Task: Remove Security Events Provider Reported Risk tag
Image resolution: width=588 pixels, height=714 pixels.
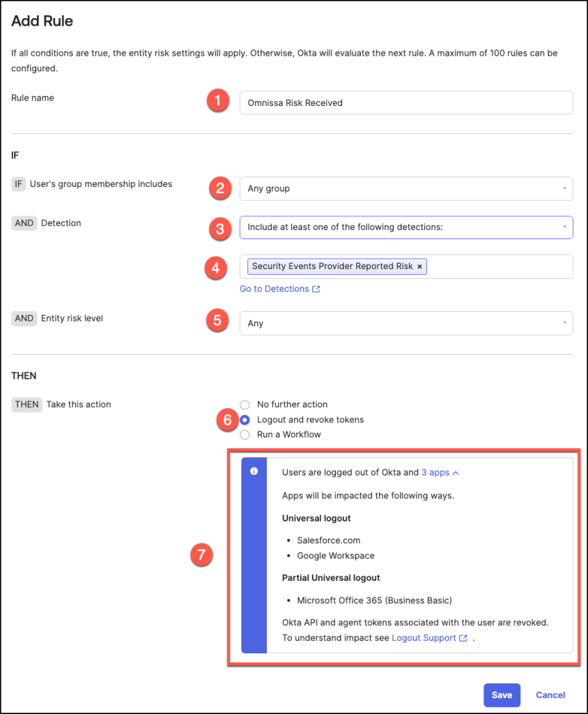Action: (x=419, y=266)
